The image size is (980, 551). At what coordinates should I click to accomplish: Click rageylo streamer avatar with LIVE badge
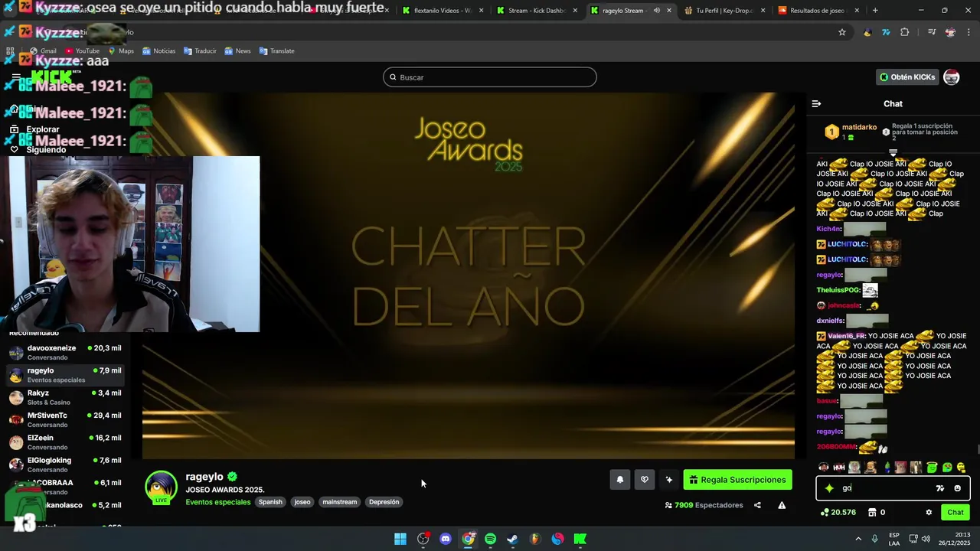pos(162,488)
